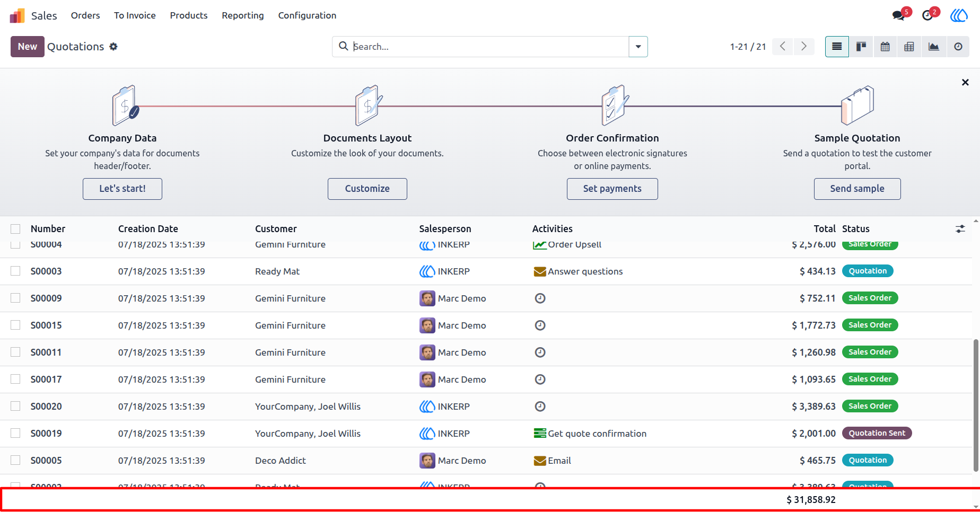
Task: Open the conversations messages icon
Action: (899, 15)
